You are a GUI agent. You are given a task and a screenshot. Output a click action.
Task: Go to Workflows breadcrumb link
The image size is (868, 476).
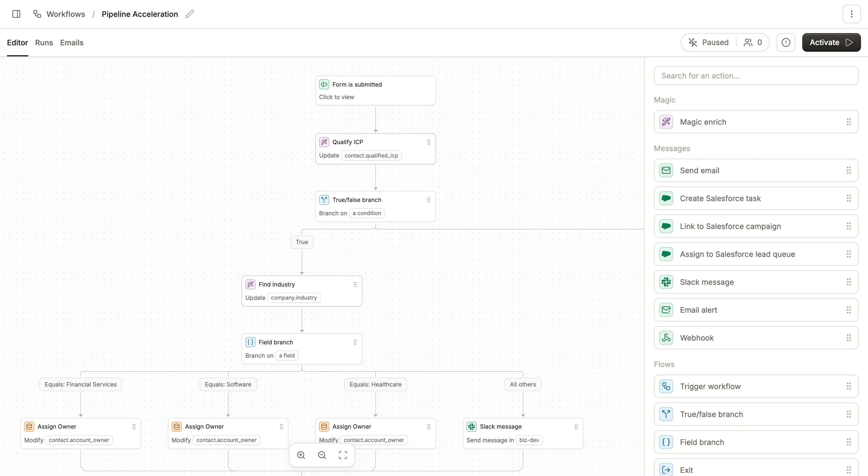[x=65, y=14]
